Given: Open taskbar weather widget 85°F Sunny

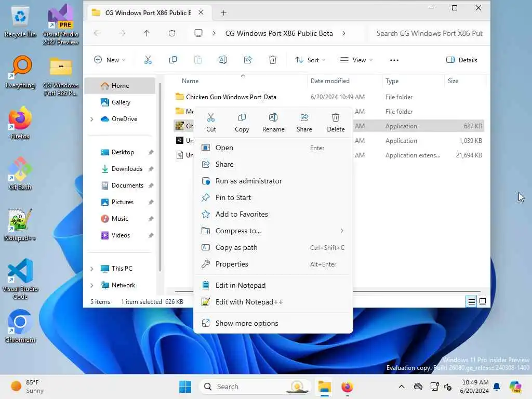Looking at the screenshot, I should [x=28, y=387].
